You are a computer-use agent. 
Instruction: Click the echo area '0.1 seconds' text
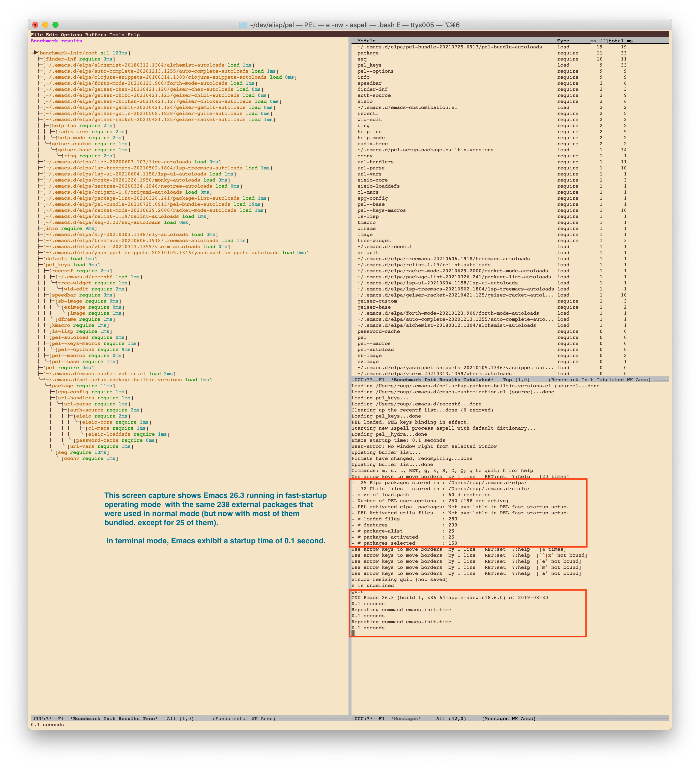[47, 725]
